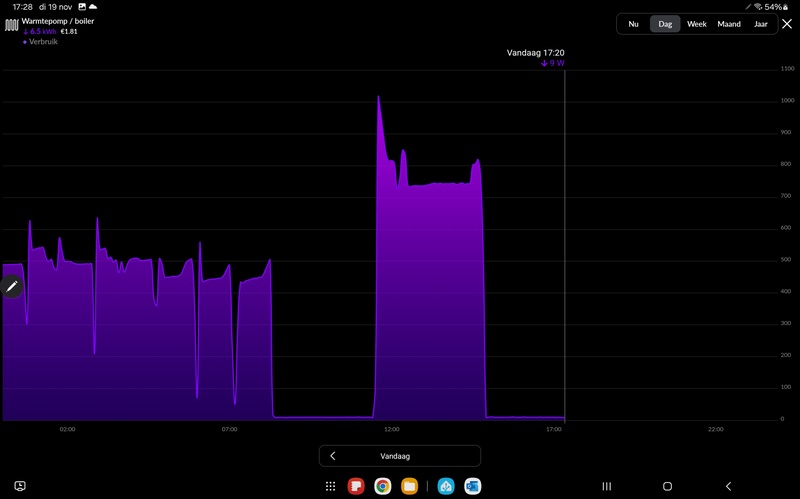
Task: Launch Outlook from the taskbar
Action: pos(472,486)
